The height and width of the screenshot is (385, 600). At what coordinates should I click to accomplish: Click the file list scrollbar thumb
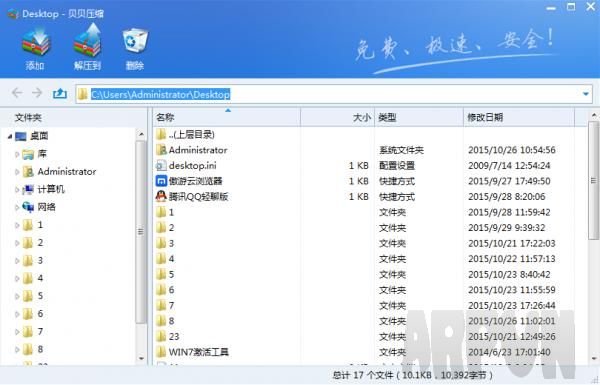point(593,180)
